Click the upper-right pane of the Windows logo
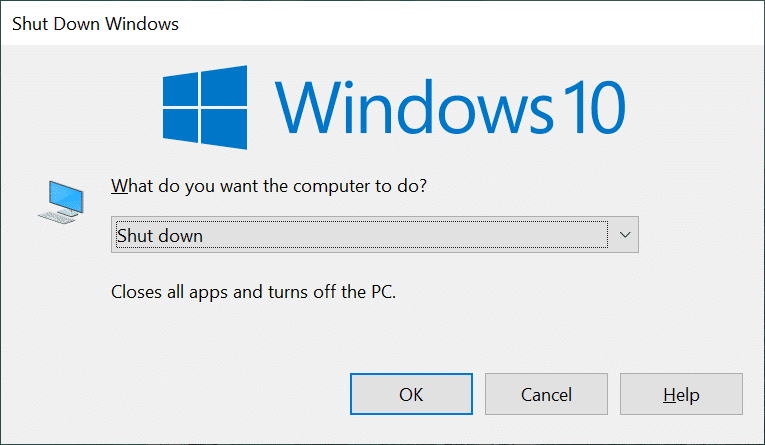765x445 pixels. (x=224, y=86)
